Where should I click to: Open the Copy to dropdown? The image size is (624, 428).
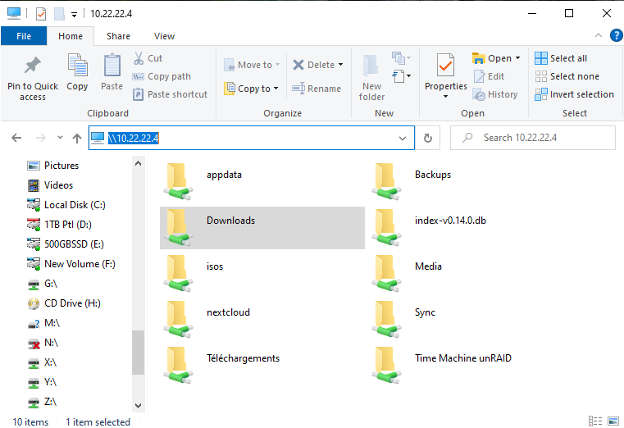(251, 88)
